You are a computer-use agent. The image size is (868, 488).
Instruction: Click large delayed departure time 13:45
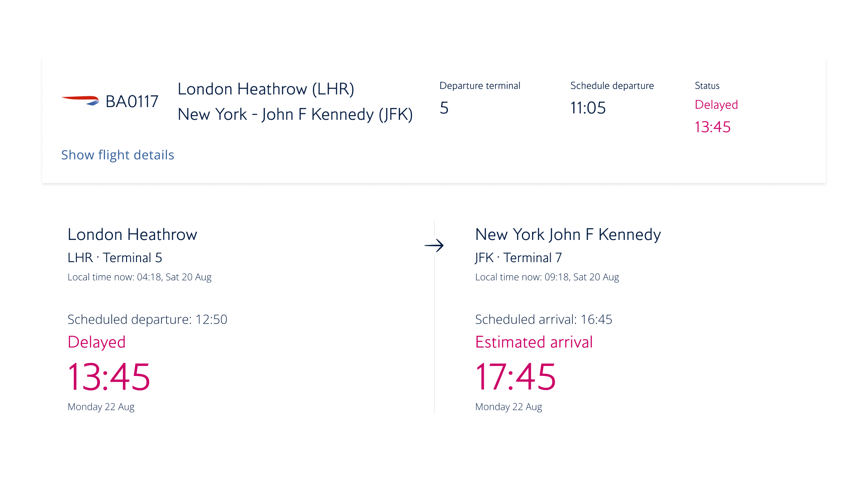[108, 376]
